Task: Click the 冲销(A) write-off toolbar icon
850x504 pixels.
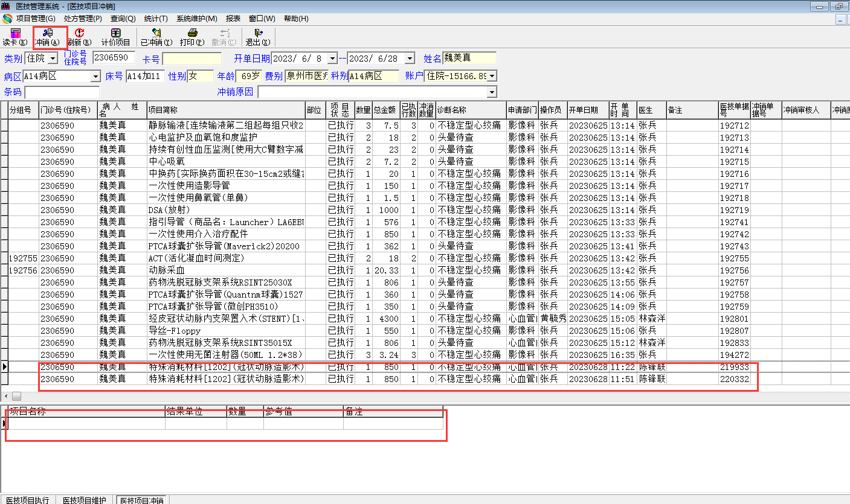Action: pyautogui.click(x=47, y=37)
